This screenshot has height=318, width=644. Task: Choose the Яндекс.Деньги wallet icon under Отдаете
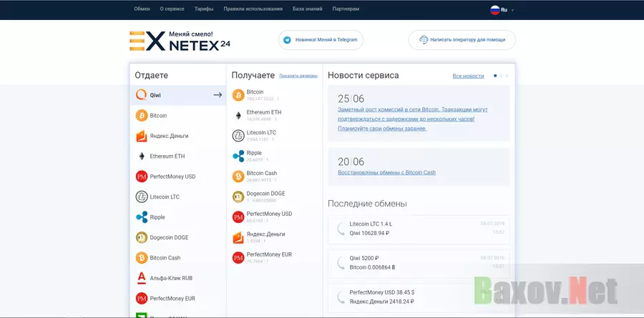point(142,136)
